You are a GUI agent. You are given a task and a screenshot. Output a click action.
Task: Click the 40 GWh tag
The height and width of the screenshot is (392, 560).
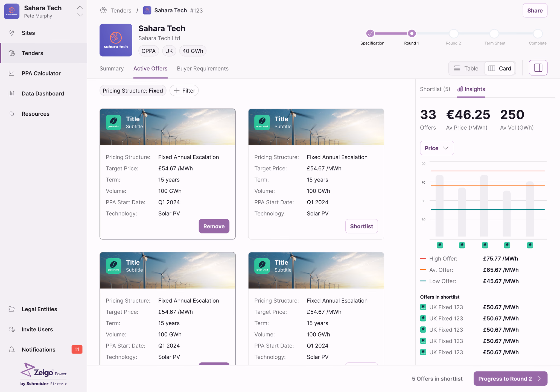tap(193, 51)
